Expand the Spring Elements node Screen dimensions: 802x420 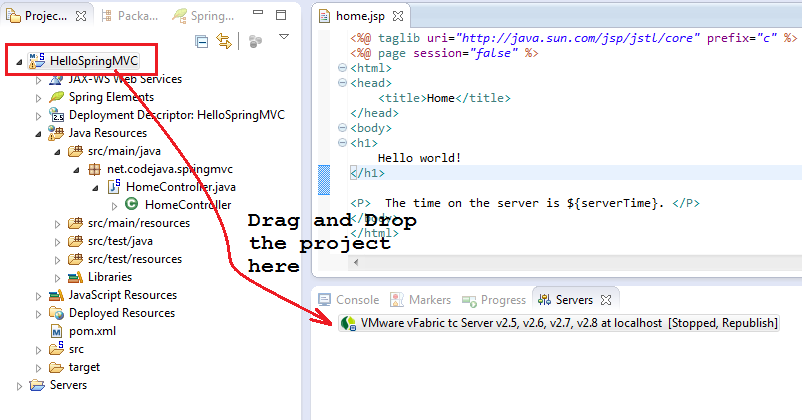coord(38,98)
